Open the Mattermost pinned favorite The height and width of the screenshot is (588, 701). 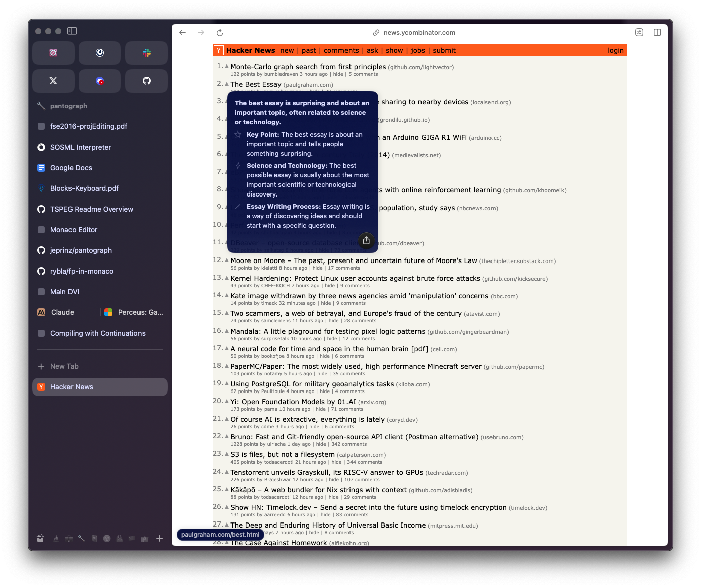click(x=100, y=53)
